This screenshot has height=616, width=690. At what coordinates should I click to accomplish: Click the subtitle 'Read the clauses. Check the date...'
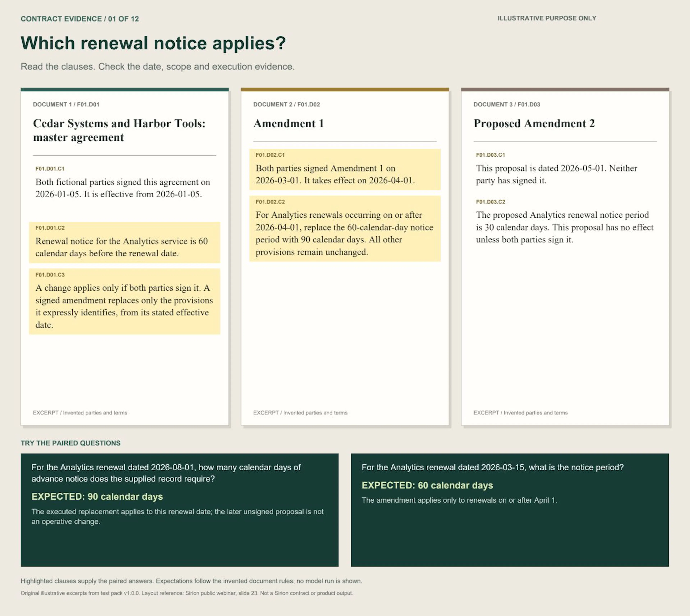158,66
